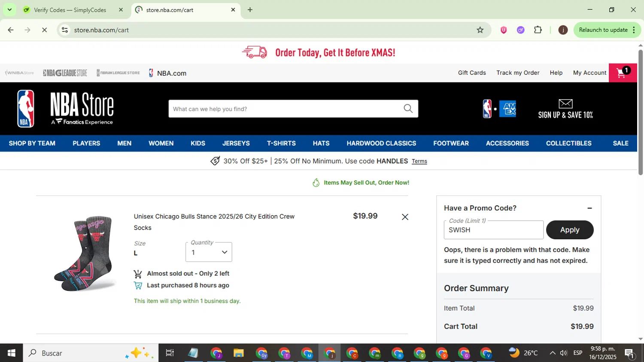Click the Sign Up & Save 10% envelope
644x362 pixels.
[565, 109]
